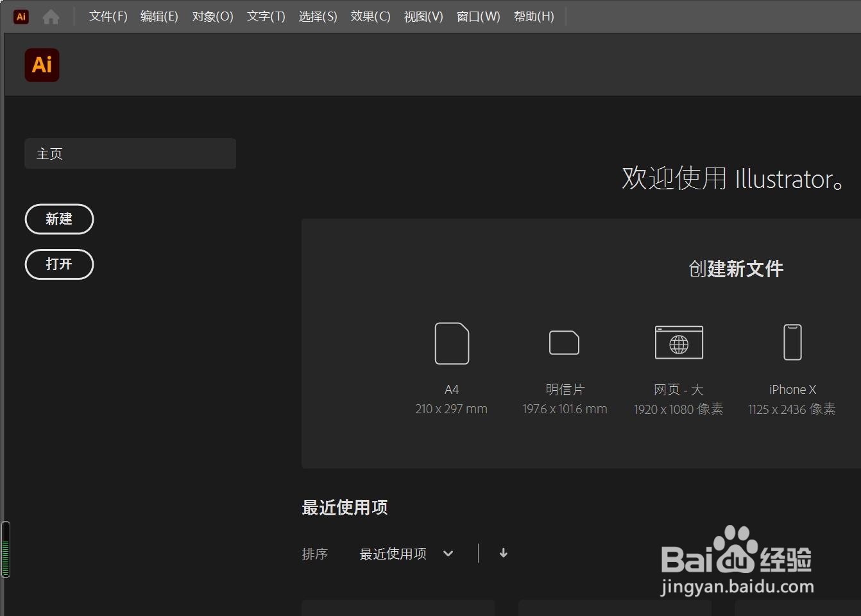Screen dimensions: 861x616
Task: Click the 新建 button
Action: (x=59, y=219)
